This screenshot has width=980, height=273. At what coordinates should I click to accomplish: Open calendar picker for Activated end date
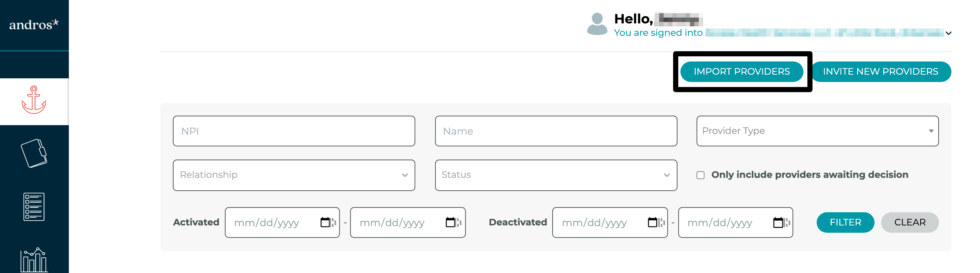pos(451,222)
